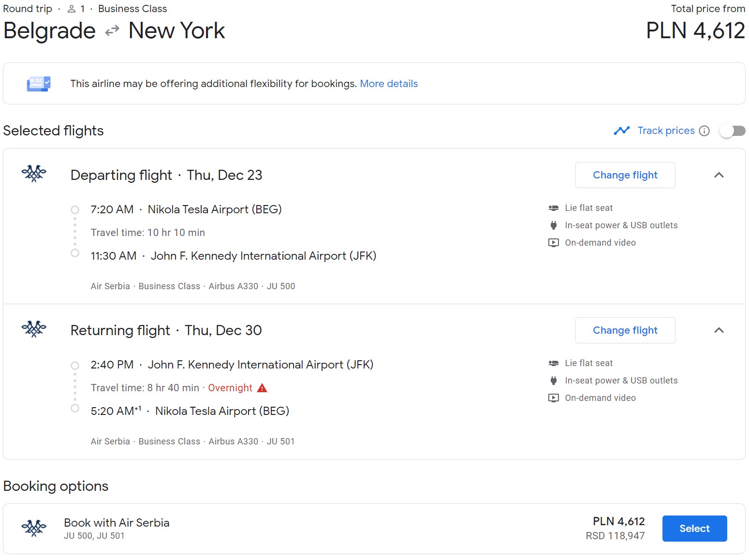Click the 'Departing flight · Thu, Dec 23' heading
The height and width of the screenshot is (560, 749).
[x=166, y=175]
